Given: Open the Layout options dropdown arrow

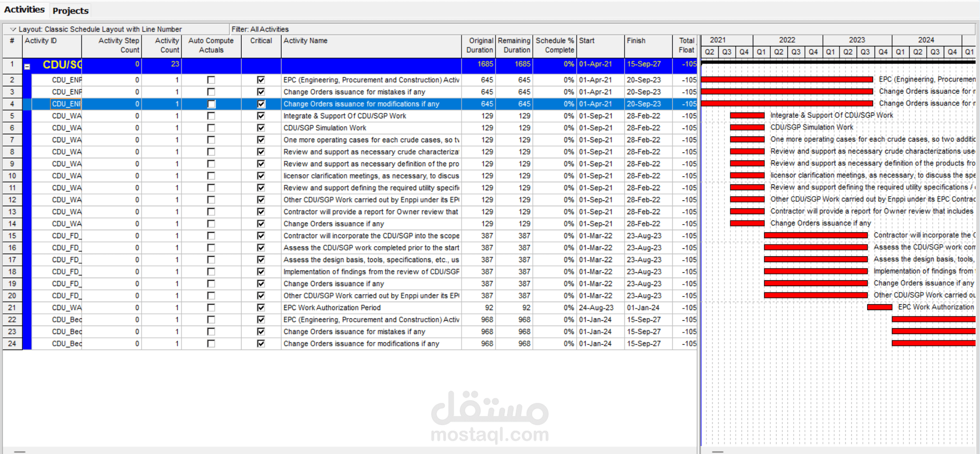Looking at the screenshot, I should (13, 29).
